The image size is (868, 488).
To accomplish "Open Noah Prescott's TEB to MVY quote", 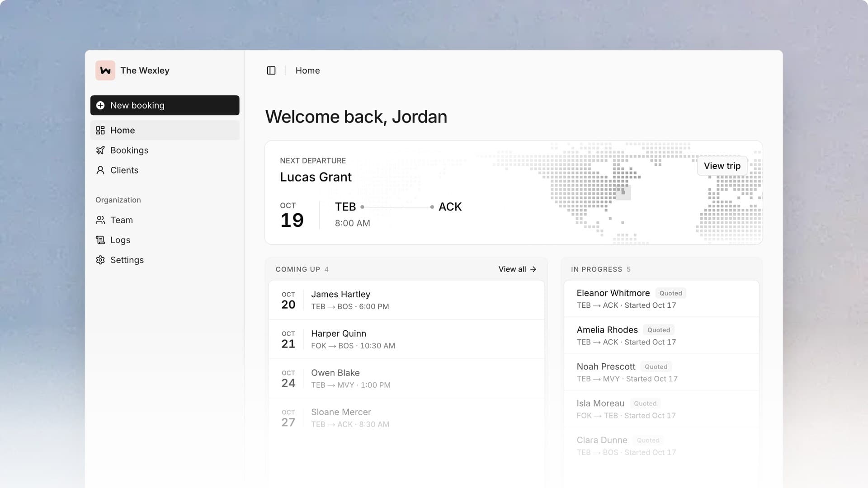I will (661, 372).
